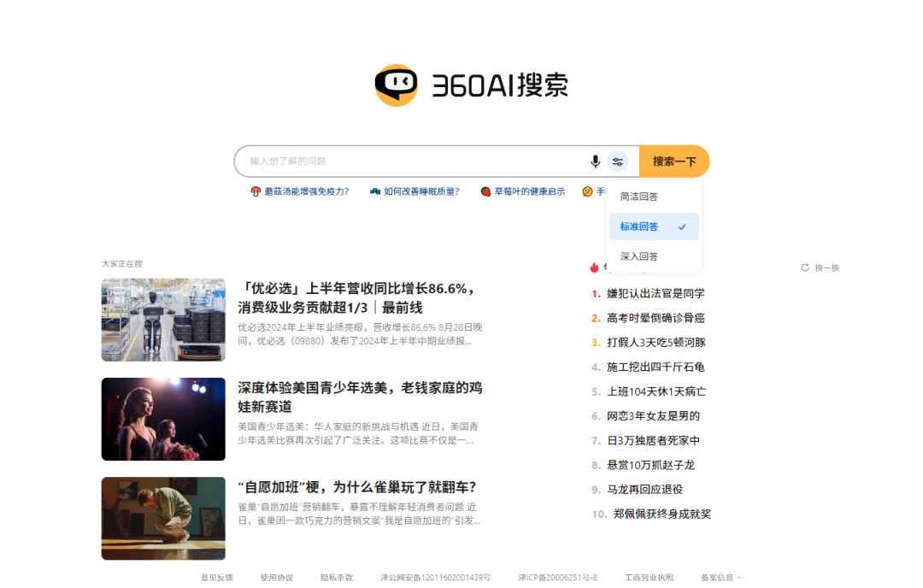Click the emoji face suggestion icon
Screen dimensions: 923x588
587,192
